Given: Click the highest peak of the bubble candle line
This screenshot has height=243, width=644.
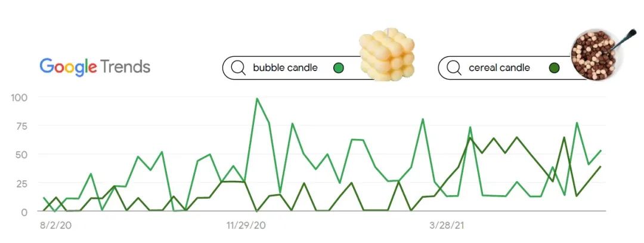Looking at the screenshot, I should coord(257,99).
